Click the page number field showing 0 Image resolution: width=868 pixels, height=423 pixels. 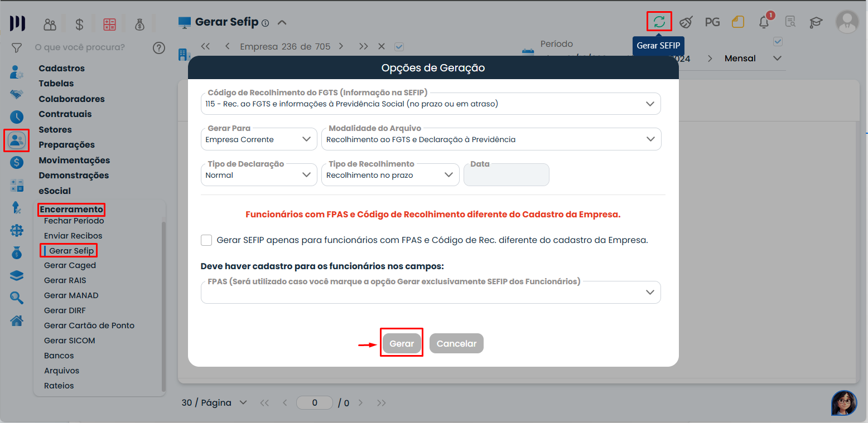[x=315, y=402]
